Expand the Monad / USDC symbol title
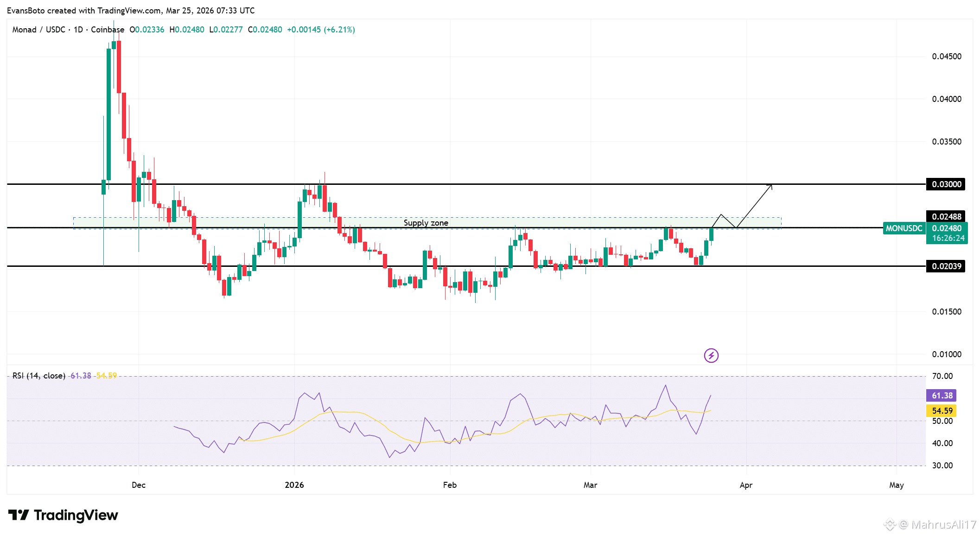 (39, 29)
